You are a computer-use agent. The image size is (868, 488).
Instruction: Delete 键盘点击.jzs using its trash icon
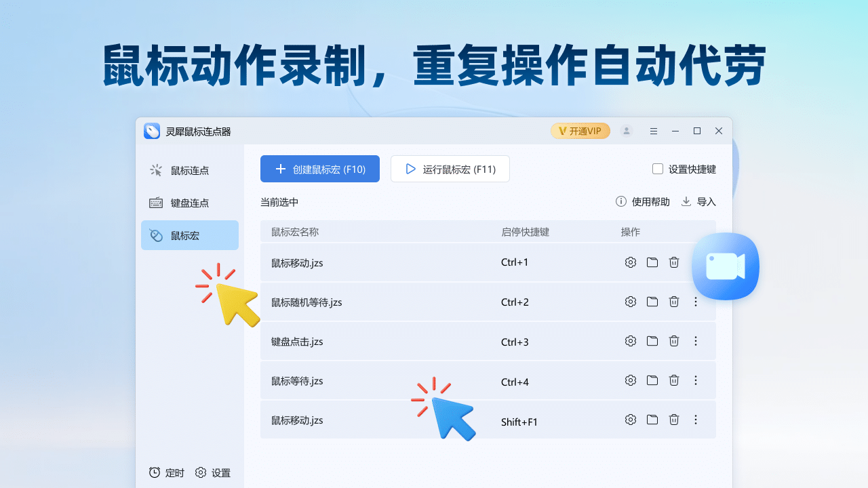673,341
